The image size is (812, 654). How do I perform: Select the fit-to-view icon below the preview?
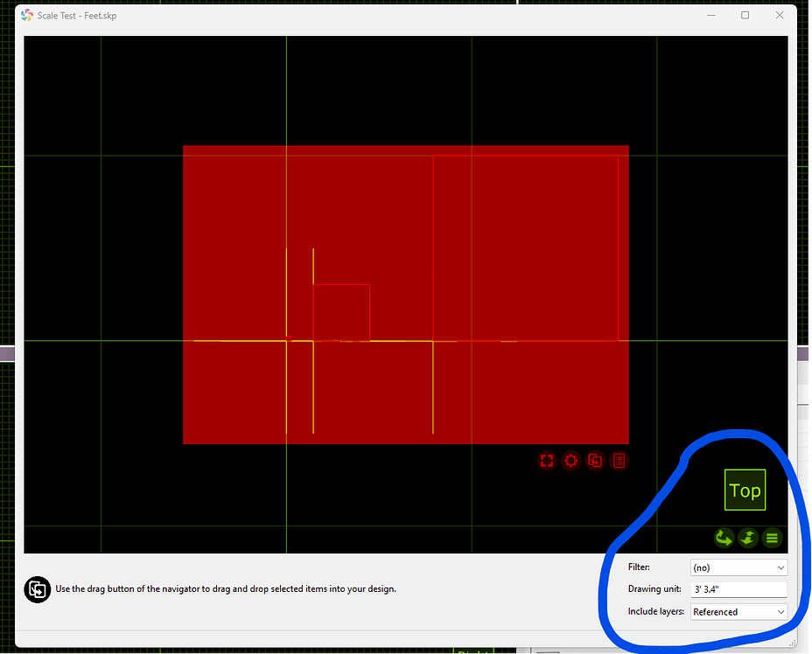tap(547, 461)
